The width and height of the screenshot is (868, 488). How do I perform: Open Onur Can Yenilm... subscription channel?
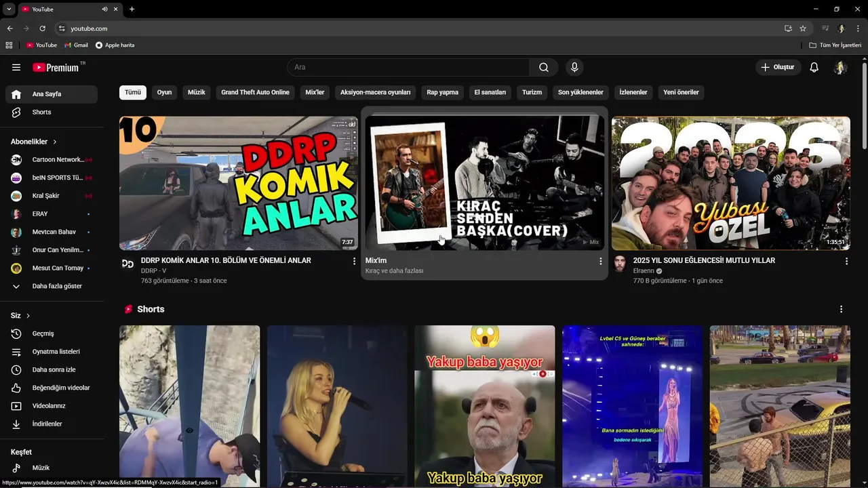pos(52,250)
